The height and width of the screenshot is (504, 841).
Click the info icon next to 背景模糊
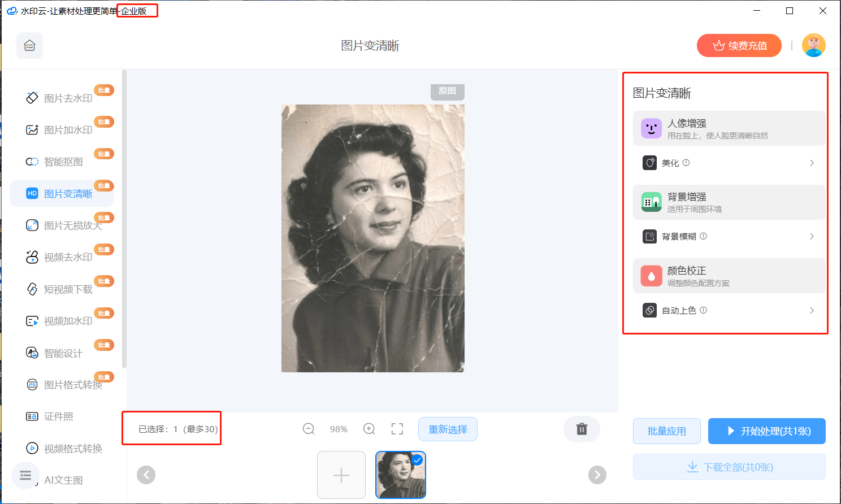click(x=703, y=236)
